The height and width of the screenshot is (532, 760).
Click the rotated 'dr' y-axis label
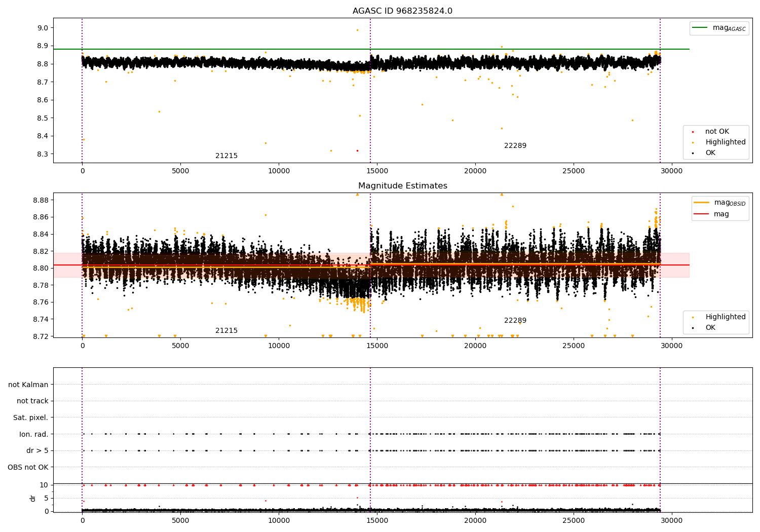point(33,498)
